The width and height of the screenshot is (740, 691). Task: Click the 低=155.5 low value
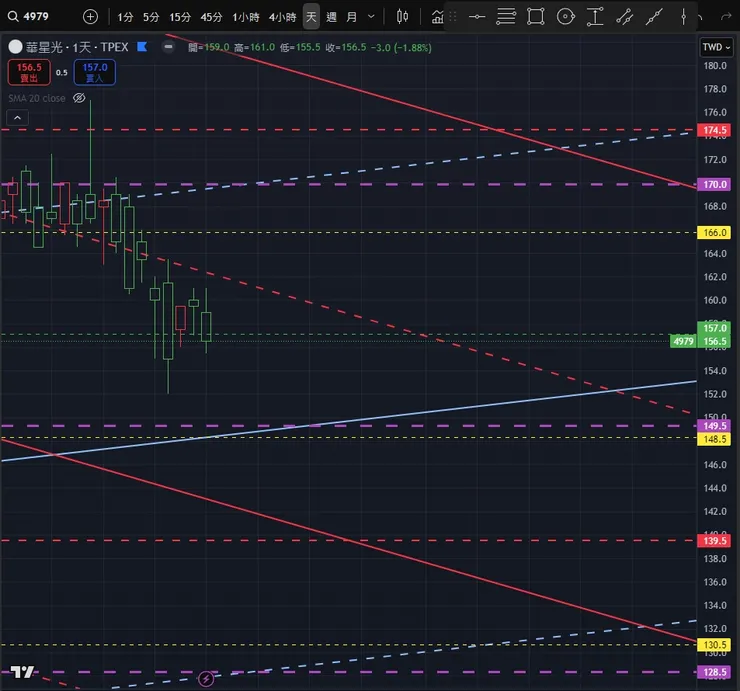(300, 48)
